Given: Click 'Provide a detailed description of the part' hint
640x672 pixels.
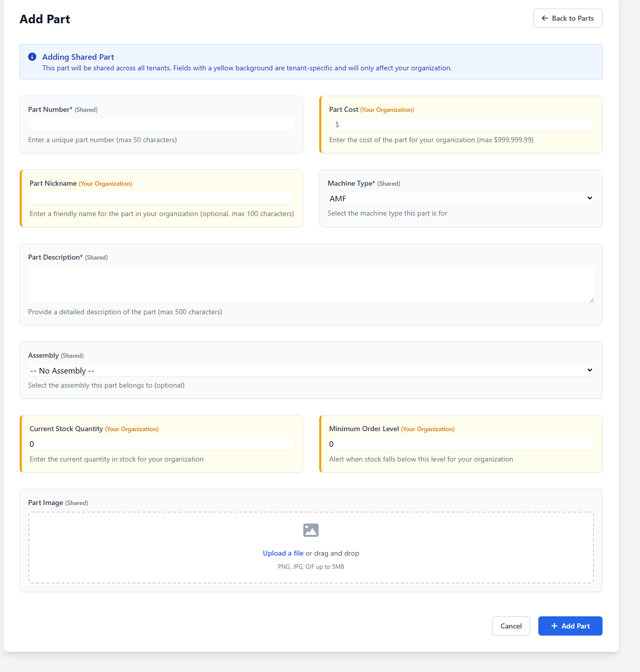Looking at the screenshot, I should click(125, 312).
